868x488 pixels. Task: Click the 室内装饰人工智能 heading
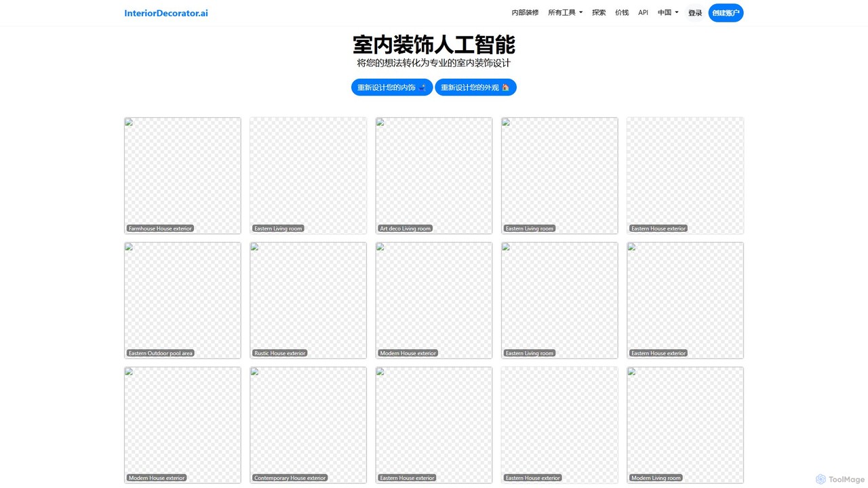(x=434, y=45)
